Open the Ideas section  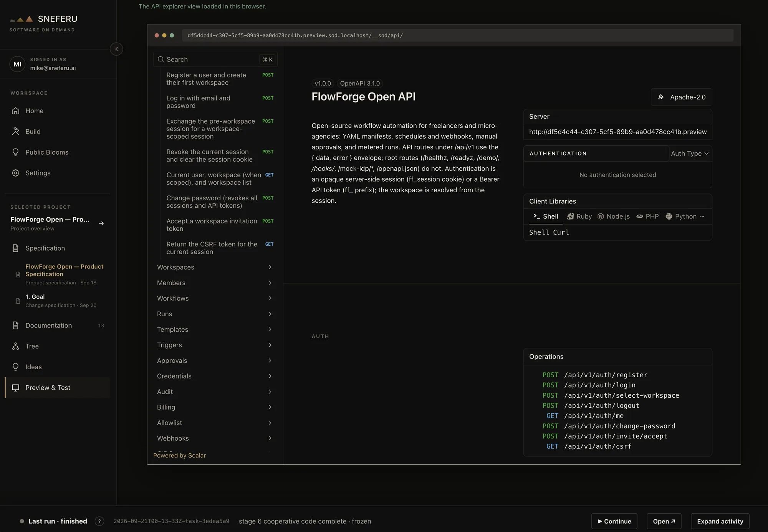pyautogui.click(x=58, y=367)
